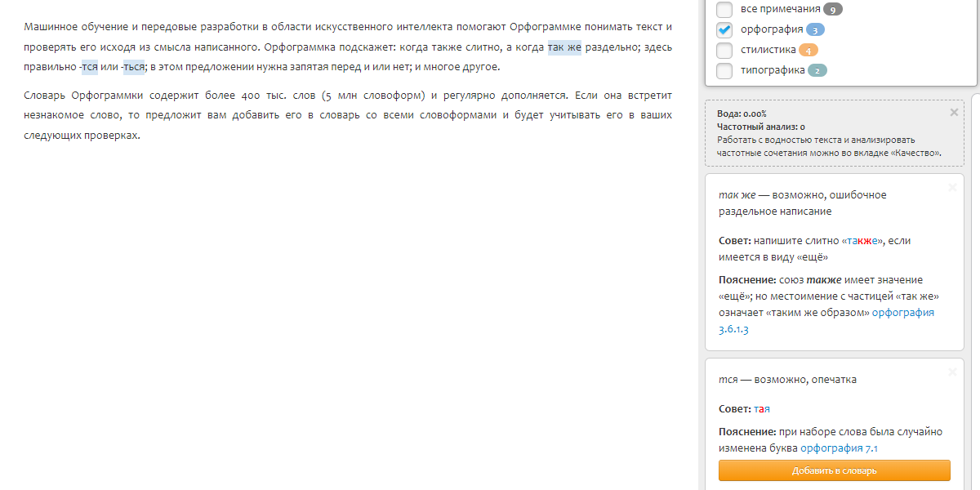980x490 pixels.
Task: Click highlighted "-ться" in the text
Action: click(133, 67)
